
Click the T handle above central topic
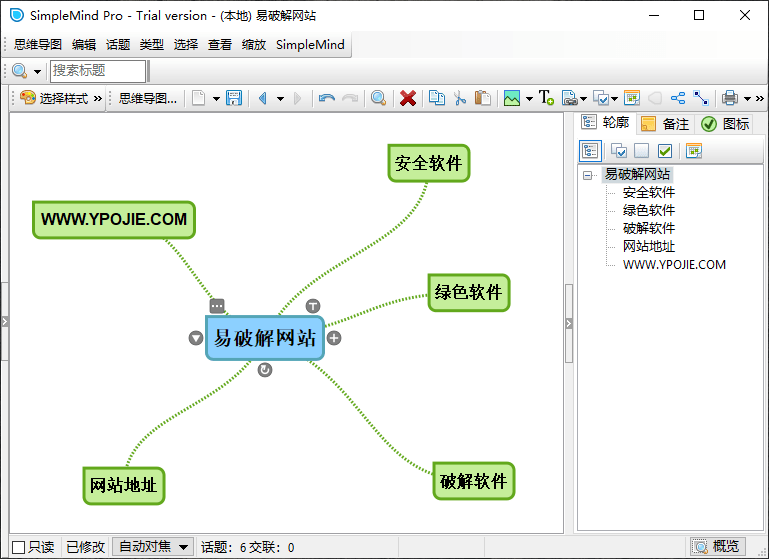(313, 306)
